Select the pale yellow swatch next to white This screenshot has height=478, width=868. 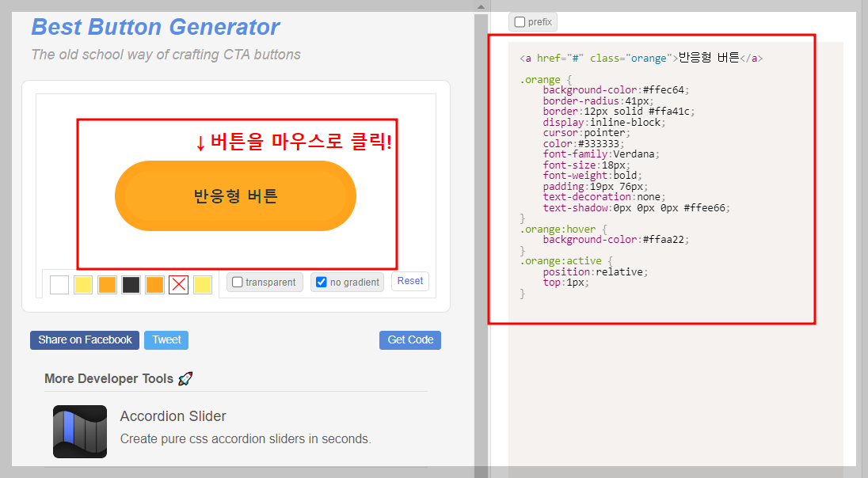click(82, 284)
